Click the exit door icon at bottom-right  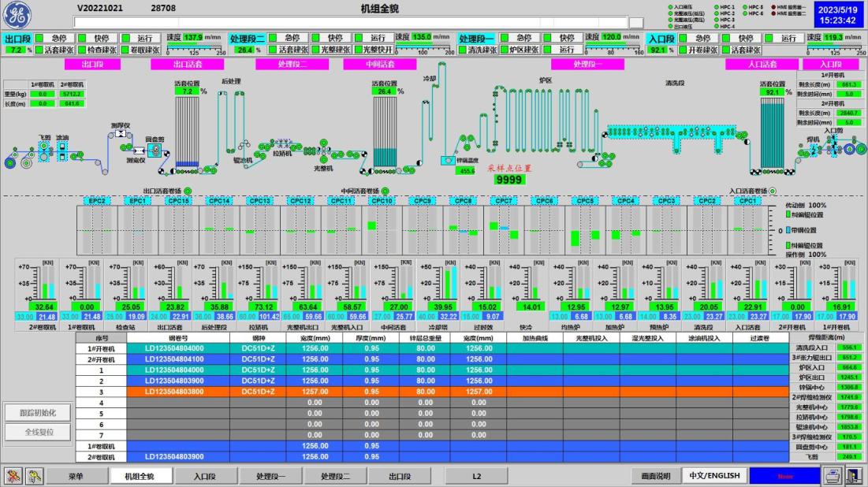(854, 475)
